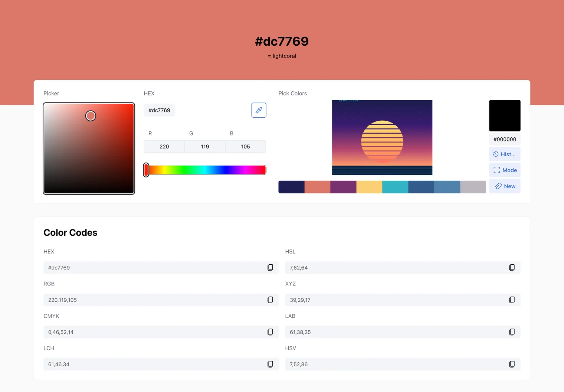Edit the R value field 220
The height and width of the screenshot is (392, 564).
(164, 147)
